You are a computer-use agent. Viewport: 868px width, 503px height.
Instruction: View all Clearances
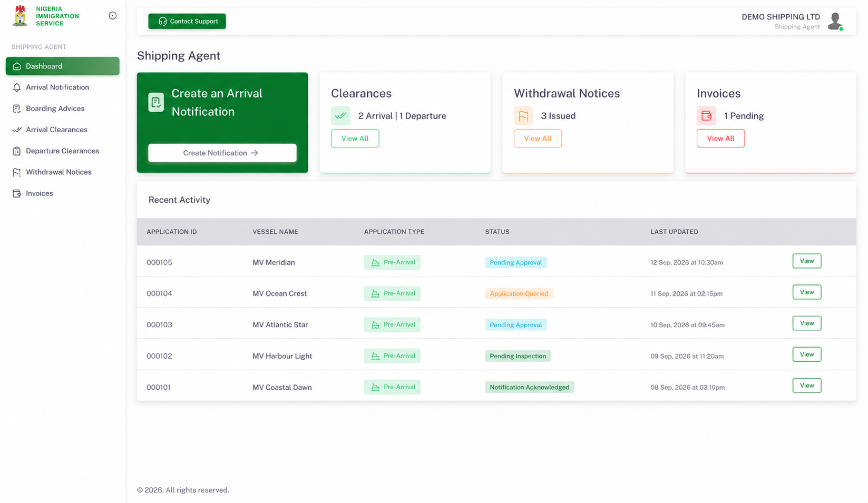click(x=355, y=139)
